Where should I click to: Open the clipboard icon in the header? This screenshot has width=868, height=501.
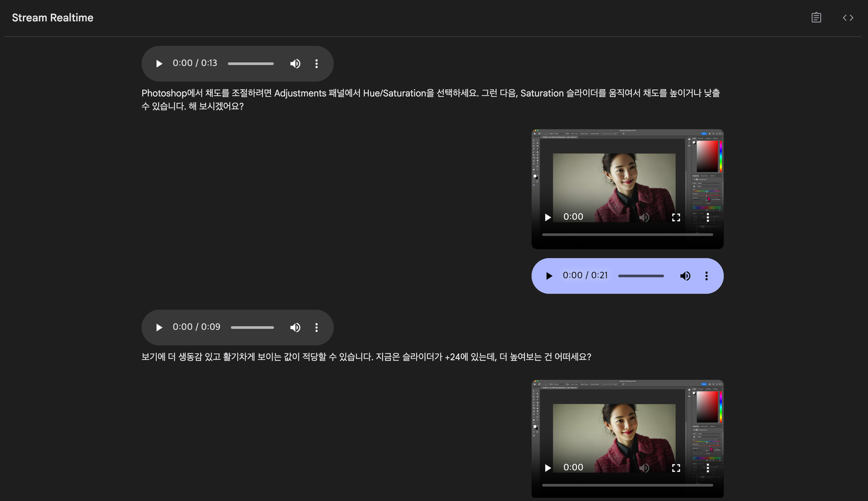[816, 18]
